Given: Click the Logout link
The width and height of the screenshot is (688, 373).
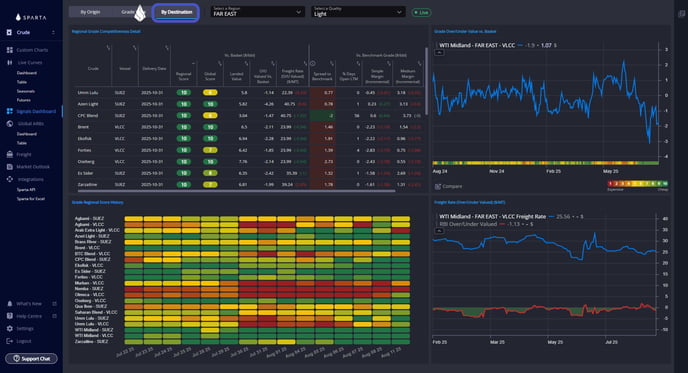Looking at the screenshot, I should click(24, 341).
